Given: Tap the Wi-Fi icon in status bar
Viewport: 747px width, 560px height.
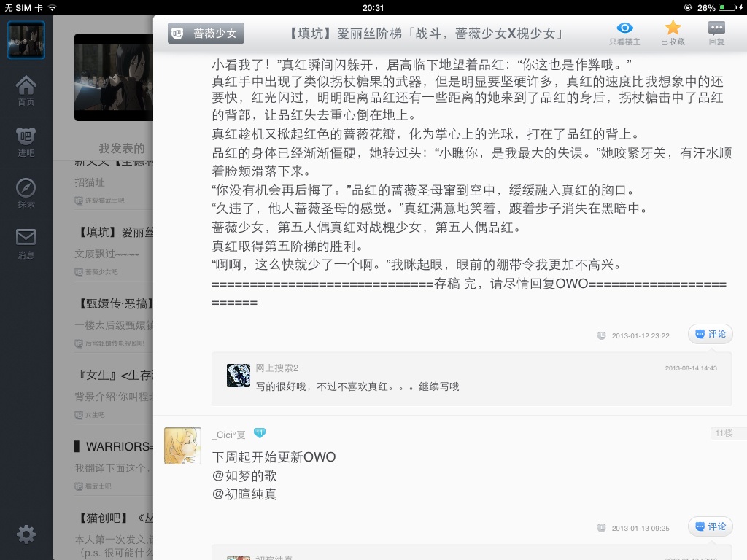Looking at the screenshot, I should tap(52, 7).
